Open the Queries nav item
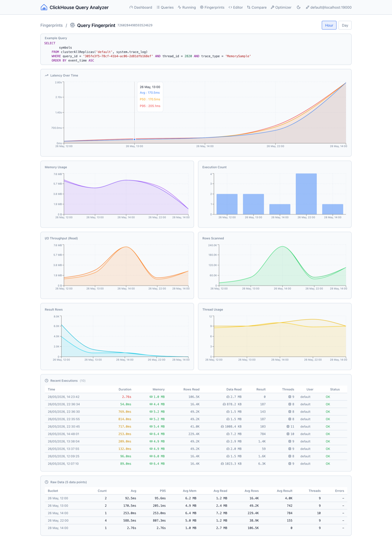The height and width of the screenshot is (542, 392). pyautogui.click(x=165, y=7)
